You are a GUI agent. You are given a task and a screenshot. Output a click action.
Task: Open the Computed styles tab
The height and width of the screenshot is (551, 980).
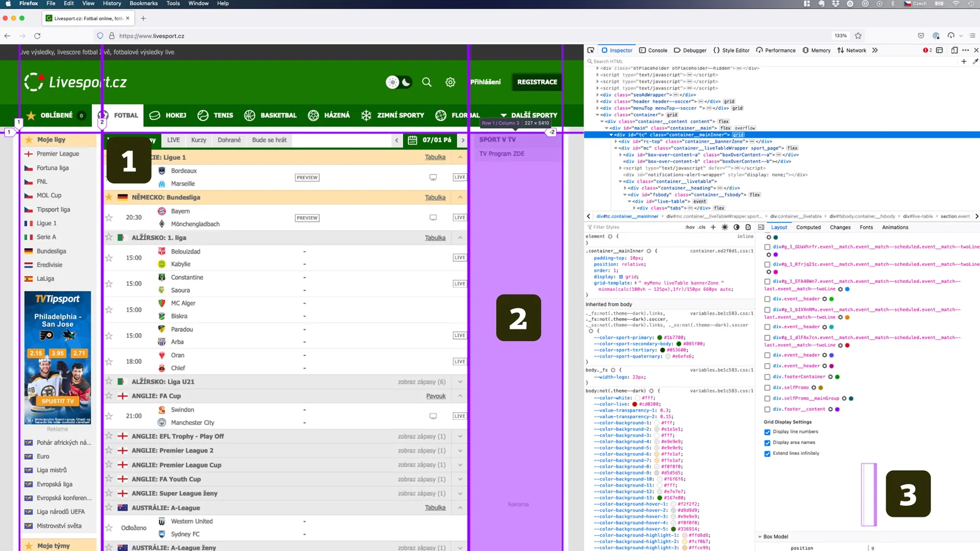[x=808, y=227]
